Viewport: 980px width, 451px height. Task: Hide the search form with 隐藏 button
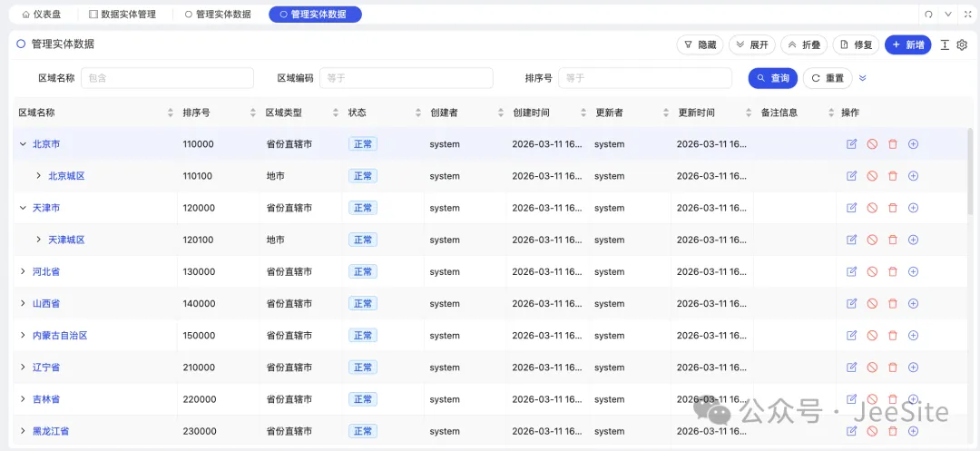pos(700,44)
